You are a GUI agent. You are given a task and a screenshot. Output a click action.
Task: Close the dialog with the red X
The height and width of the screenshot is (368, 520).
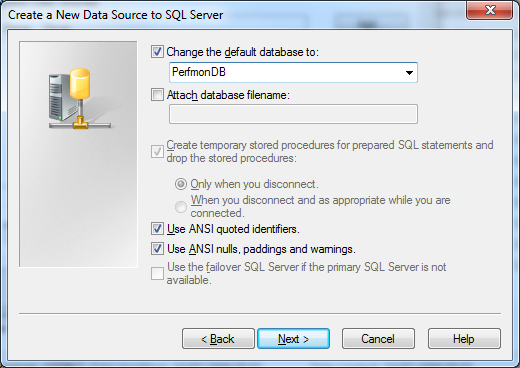[x=489, y=10]
